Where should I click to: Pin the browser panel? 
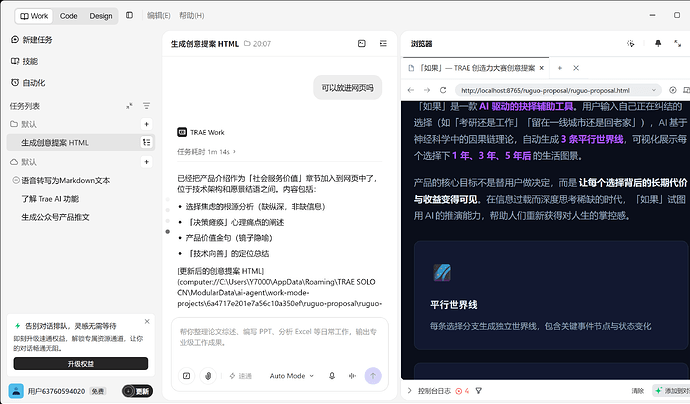click(x=658, y=43)
